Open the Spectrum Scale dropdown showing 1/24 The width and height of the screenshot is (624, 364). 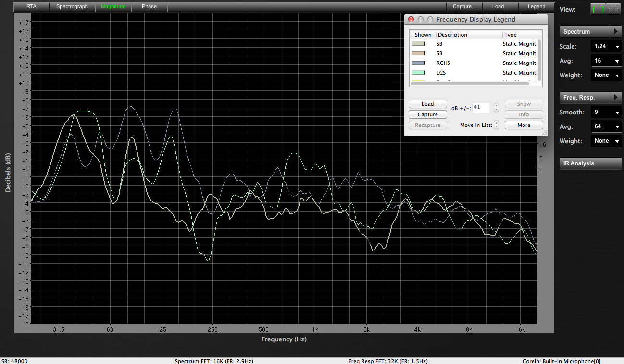(606, 47)
